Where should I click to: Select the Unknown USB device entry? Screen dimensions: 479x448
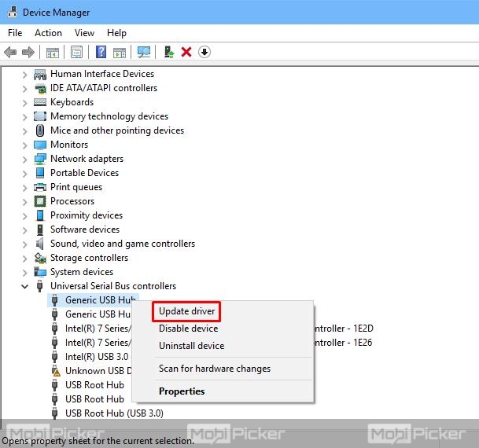(x=96, y=371)
